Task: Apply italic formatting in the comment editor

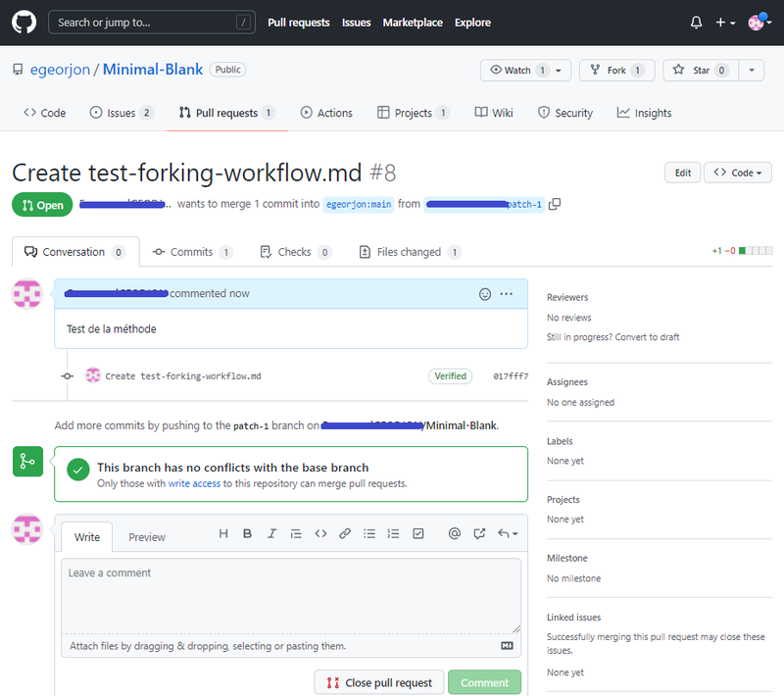Action: (271, 534)
